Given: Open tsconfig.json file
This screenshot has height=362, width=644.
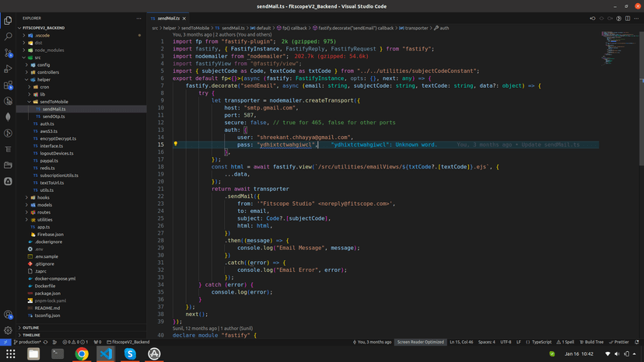Looking at the screenshot, I should (82, 315).
